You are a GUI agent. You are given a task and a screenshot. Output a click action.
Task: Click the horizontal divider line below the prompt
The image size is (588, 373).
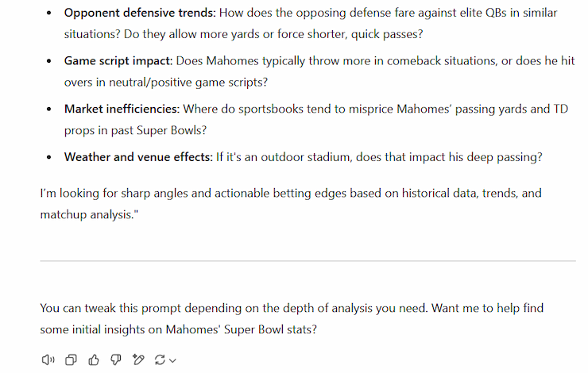pyautogui.click(x=308, y=260)
